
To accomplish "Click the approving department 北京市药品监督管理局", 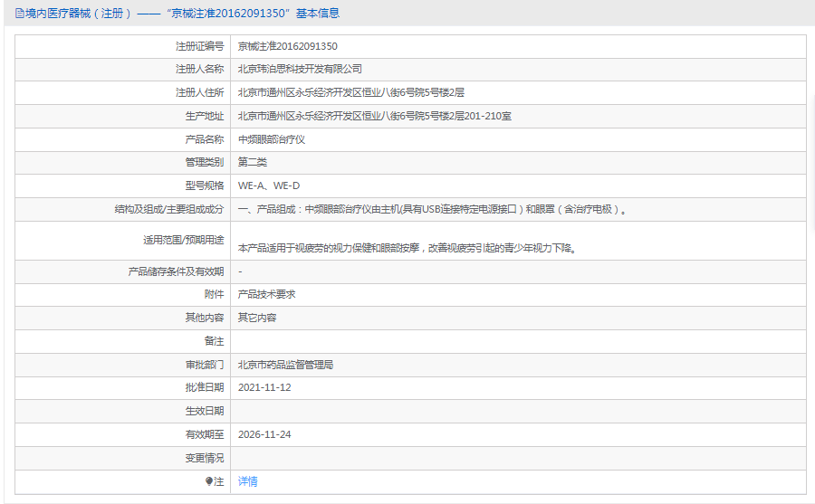I will click(x=285, y=366).
